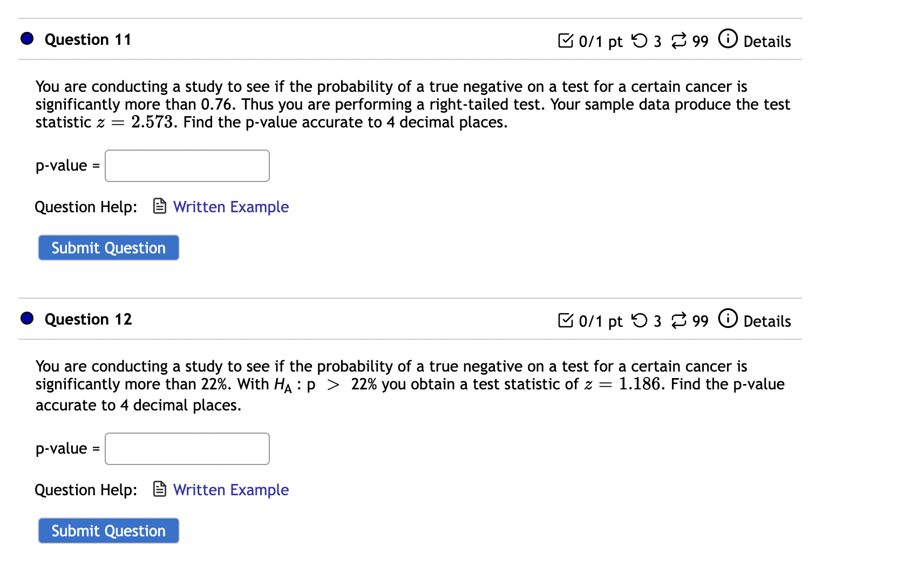Open Details for Question 11
This screenshot has width=924, height=566.
click(x=767, y=42)
